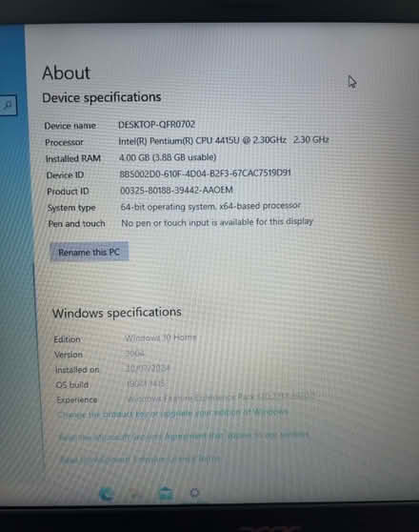Select the Device ID value 885002D0-610F
The width and height of the screenshot is (419, 532).
[205, 173]
